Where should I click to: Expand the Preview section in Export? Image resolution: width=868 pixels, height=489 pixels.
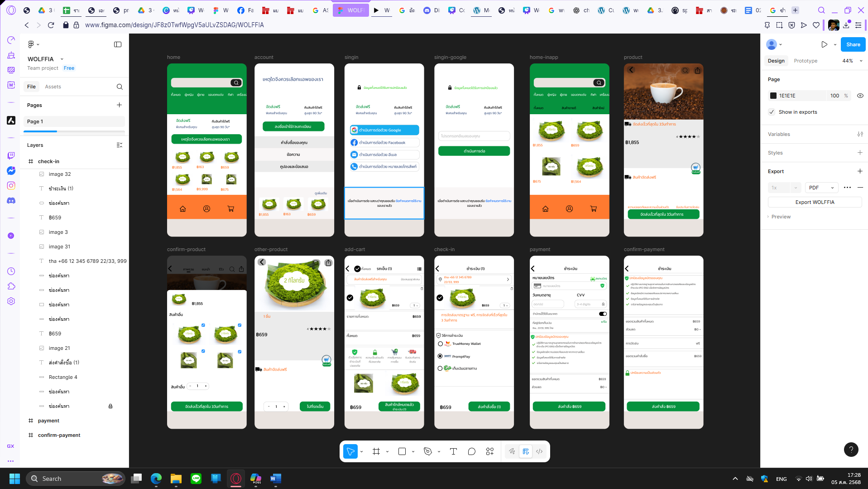pyautogui.click(x=781, y=217)
